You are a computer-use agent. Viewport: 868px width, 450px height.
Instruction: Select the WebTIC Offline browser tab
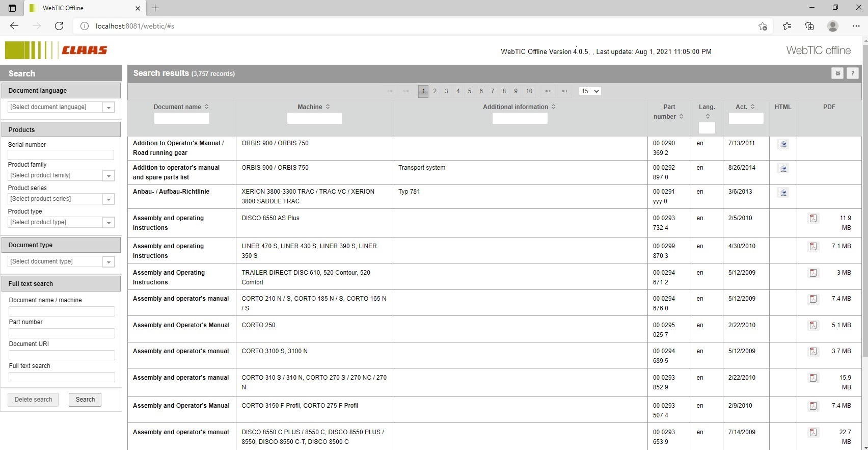click(x=85, y=8)
